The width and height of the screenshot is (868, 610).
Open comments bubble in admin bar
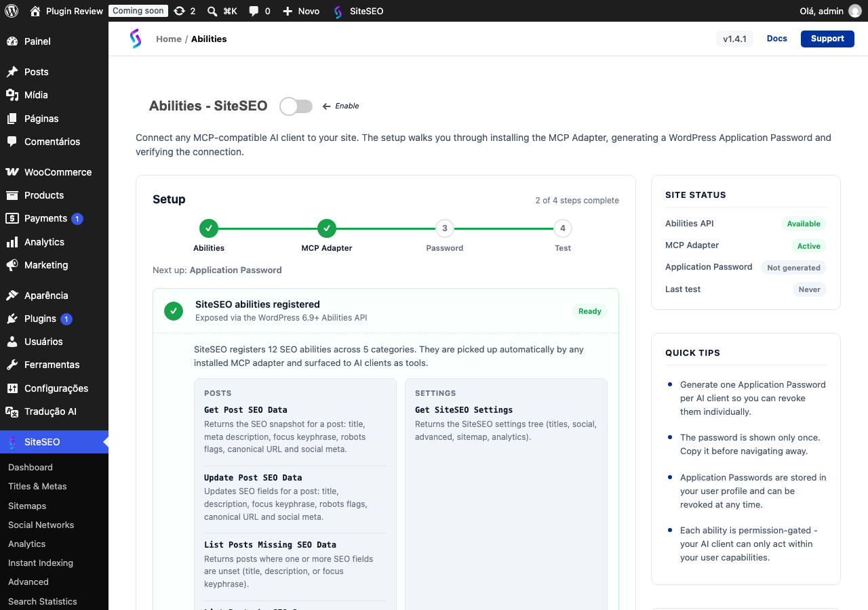pyautogui.click(x=254, y=11)
